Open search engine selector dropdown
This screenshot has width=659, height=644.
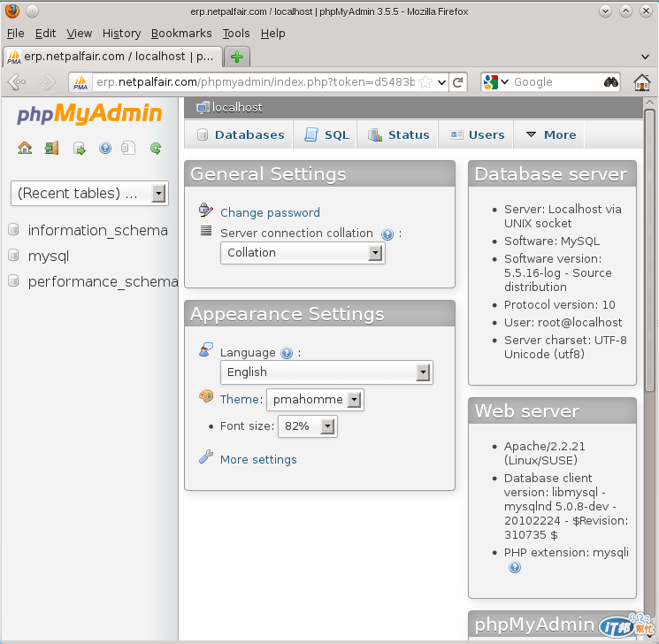496,82
